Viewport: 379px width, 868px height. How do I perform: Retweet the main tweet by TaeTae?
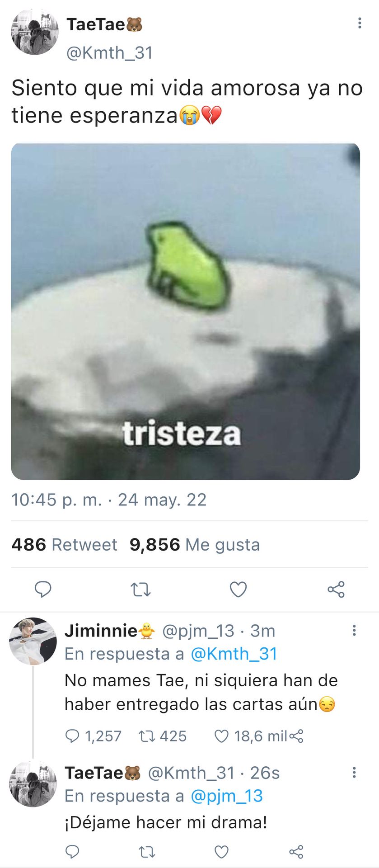(x=140, y=590)
